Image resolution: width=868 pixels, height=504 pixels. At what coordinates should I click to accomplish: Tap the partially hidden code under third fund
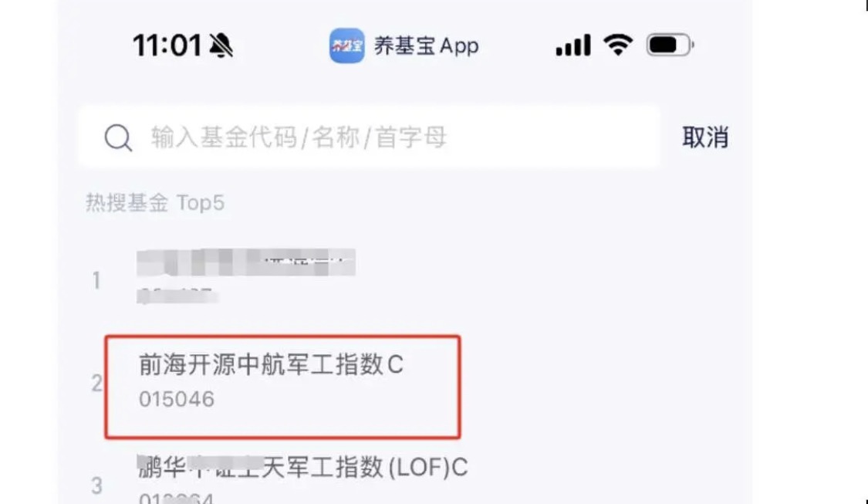(x=176, y=499)
